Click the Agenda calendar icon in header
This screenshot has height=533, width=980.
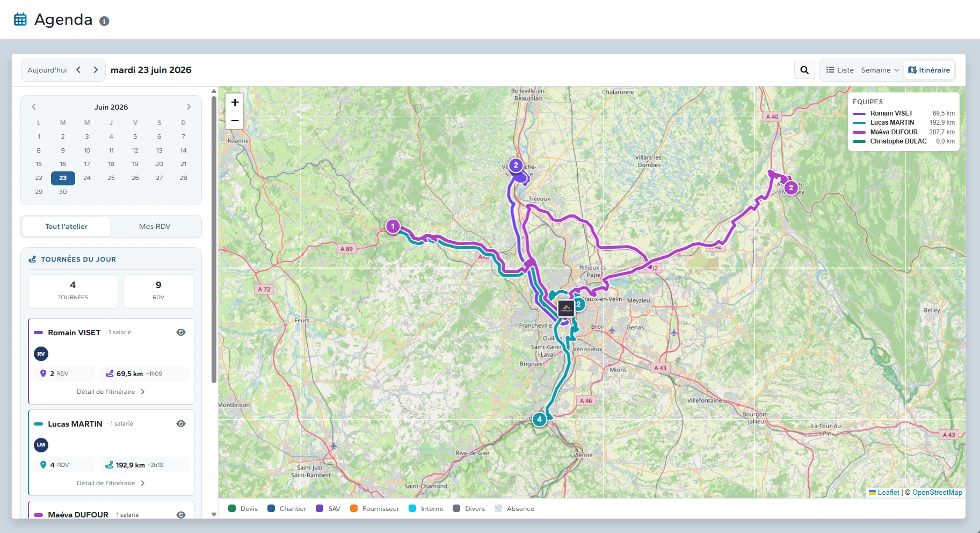[20, 19]
